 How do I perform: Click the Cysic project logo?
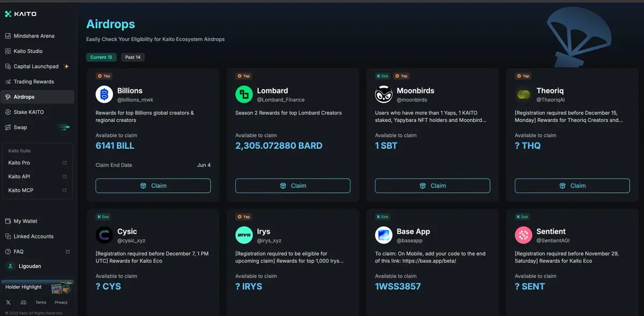(104, 235)
